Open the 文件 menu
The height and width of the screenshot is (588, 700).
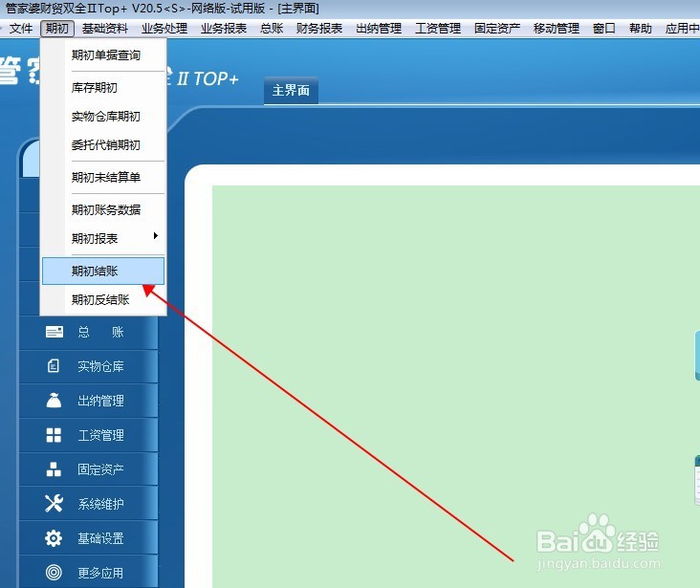click(20, 29)
